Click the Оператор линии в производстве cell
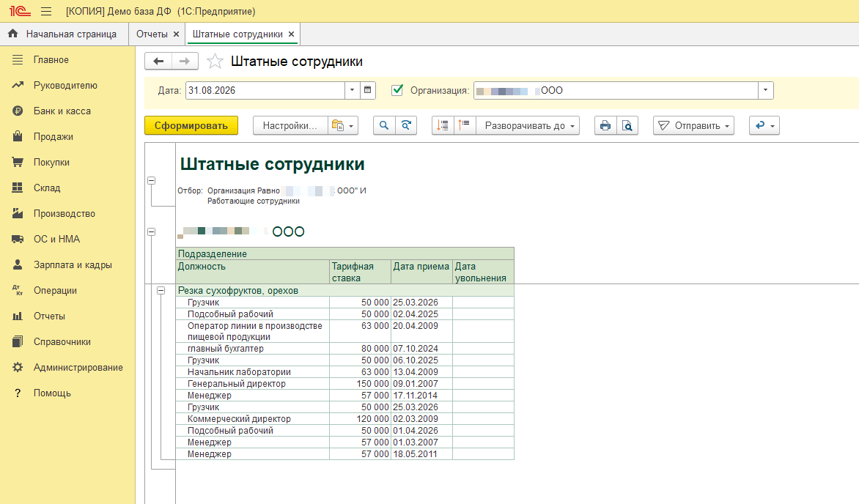This screenshot has width=859, height=504. [x=253, y=331]
